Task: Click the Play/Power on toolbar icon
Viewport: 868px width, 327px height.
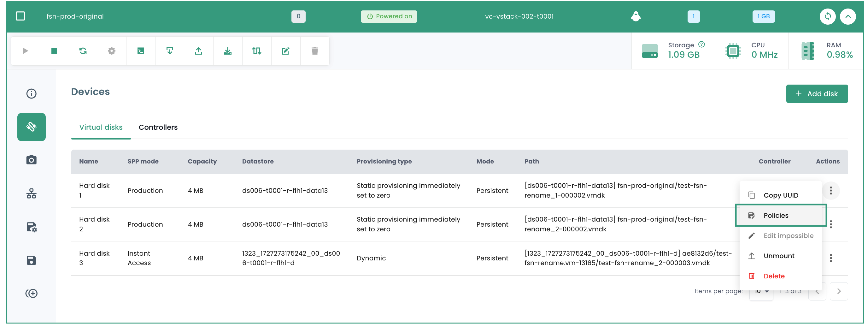Action: (x=25, y=51)
